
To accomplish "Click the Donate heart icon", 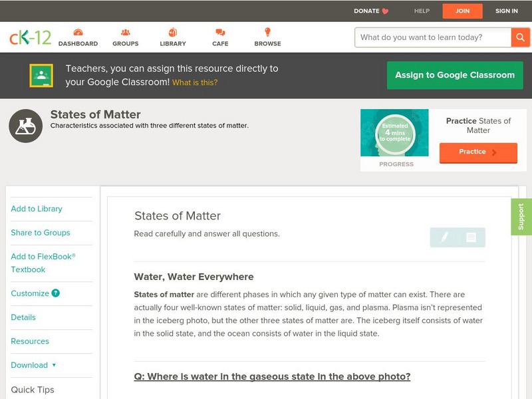I will (x=385, y=11).
